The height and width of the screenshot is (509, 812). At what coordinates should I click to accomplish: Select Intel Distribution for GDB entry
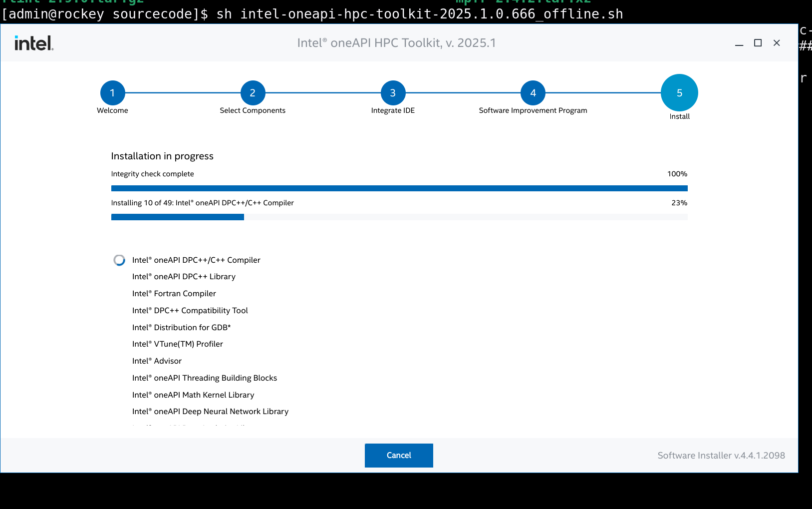[x=182, y=328]
